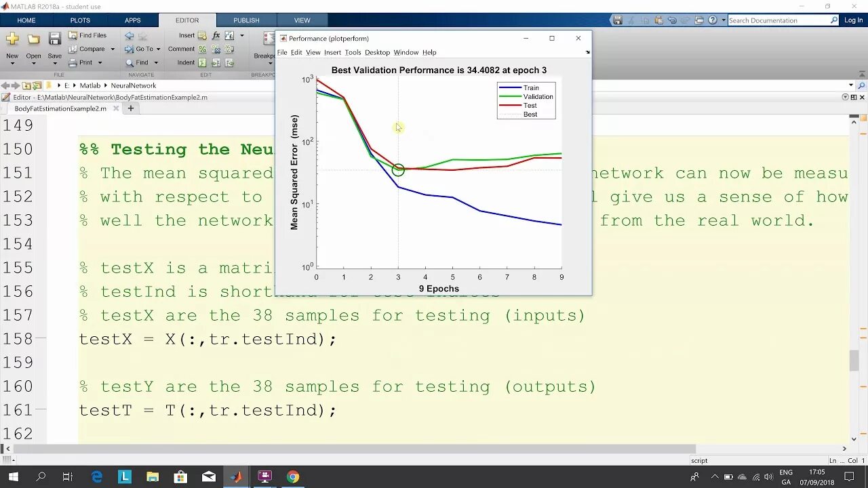Viewport: 868px width, 488px height.
Task: Expand the Find dropdown arrow
Action: (155, 62)
